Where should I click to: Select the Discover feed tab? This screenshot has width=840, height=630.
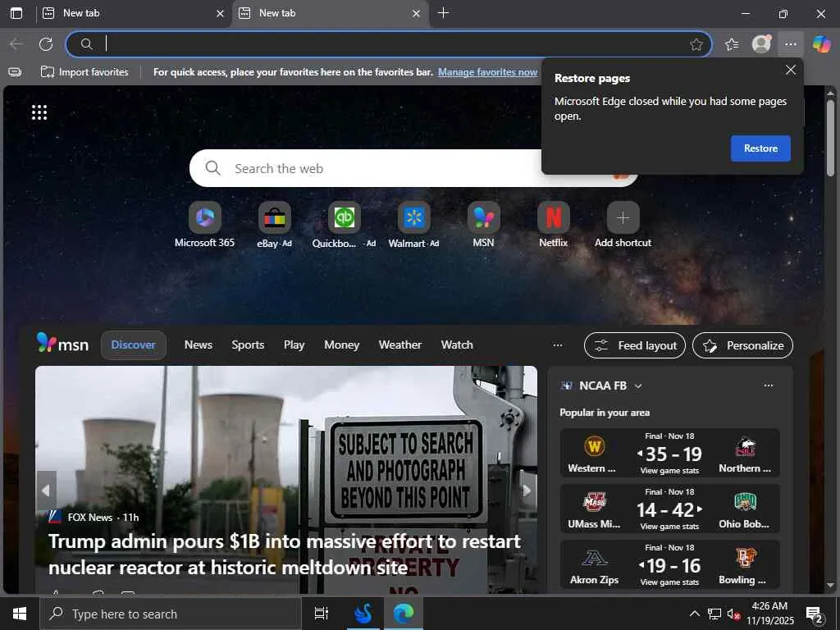click(134, 345)
